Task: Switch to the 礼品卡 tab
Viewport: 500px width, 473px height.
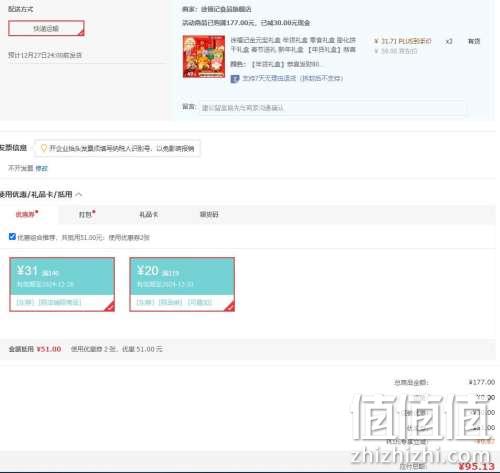Action: (149, 215)
